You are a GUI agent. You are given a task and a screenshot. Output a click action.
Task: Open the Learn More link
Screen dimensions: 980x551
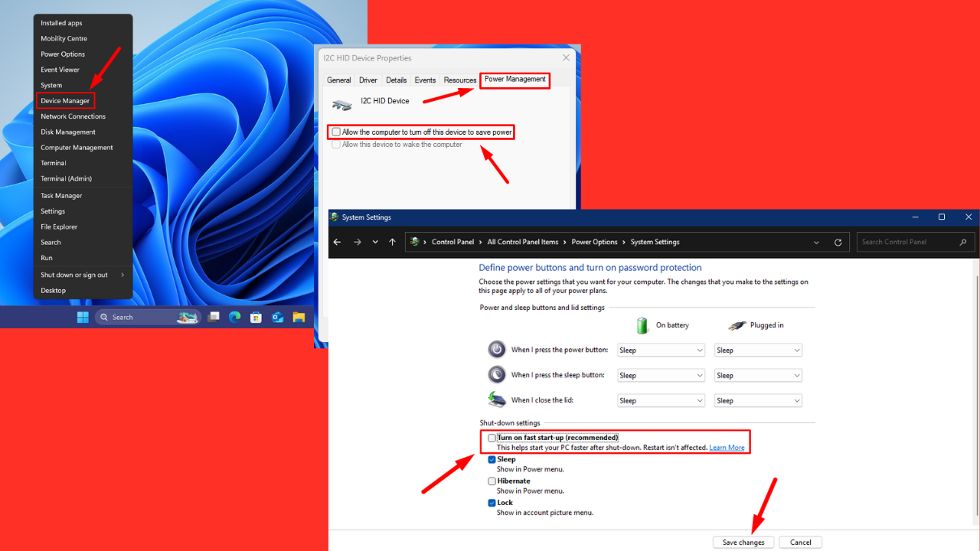coord(727,448)
